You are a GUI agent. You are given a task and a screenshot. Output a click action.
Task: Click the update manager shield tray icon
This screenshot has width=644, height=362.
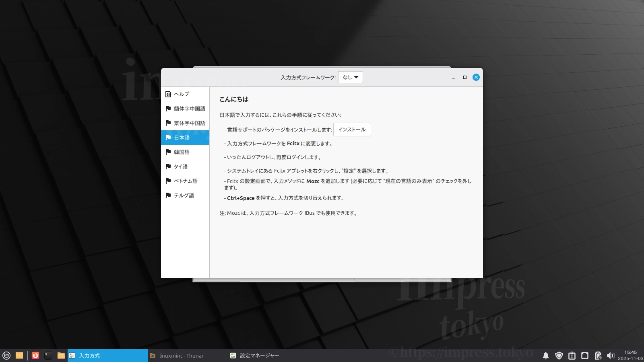(559, 356)
